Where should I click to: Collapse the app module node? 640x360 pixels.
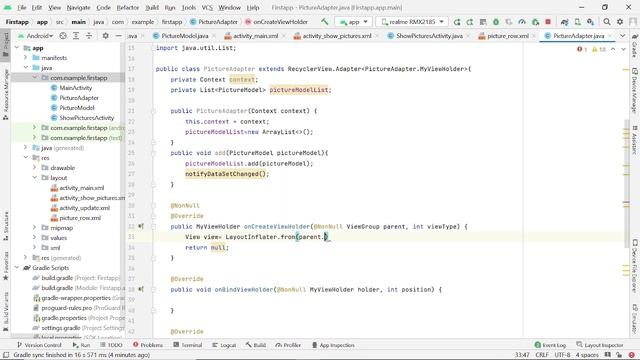17,48
